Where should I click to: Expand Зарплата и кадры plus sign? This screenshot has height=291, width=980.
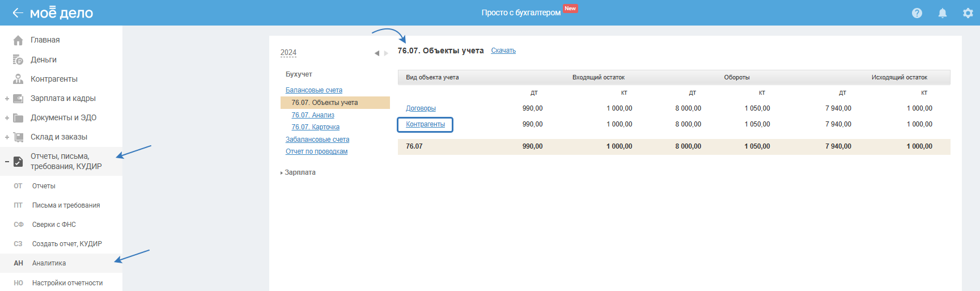click(7, 99)
